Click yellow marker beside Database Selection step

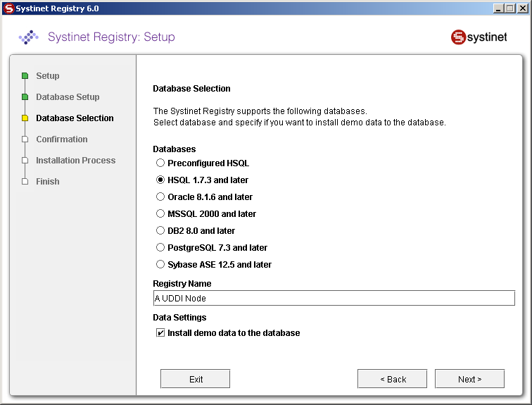pos(25,118)
